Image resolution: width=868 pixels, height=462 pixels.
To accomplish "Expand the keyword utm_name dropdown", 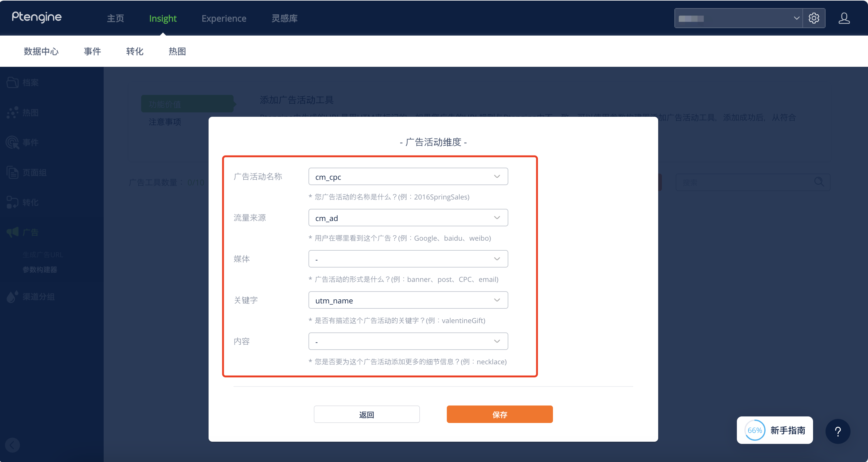I will 408,300.
